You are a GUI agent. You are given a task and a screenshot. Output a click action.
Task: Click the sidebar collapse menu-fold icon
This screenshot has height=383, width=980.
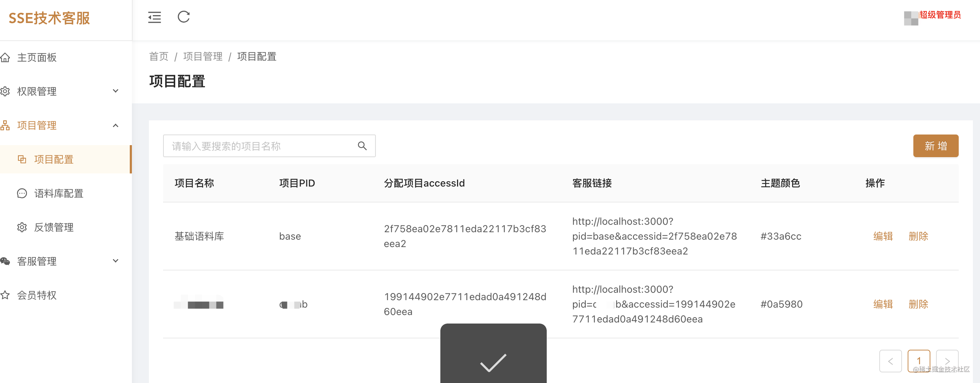(x=155, y=17)
